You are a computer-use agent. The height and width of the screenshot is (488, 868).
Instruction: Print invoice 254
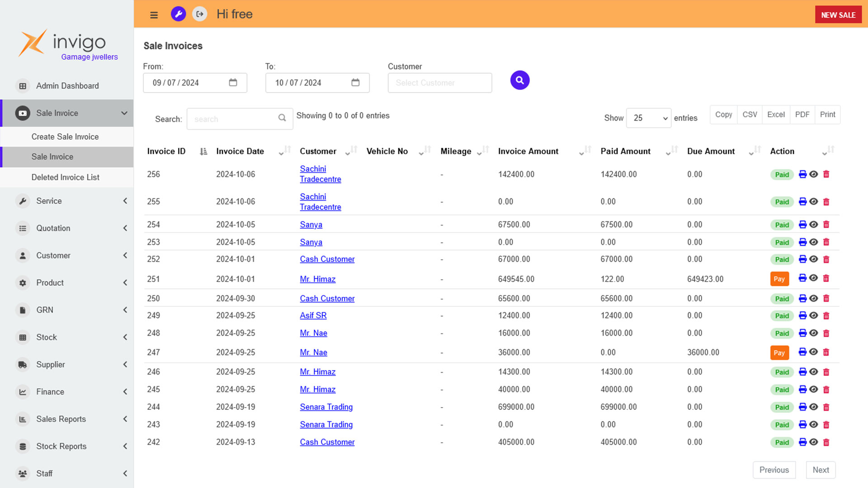[802, 225]
